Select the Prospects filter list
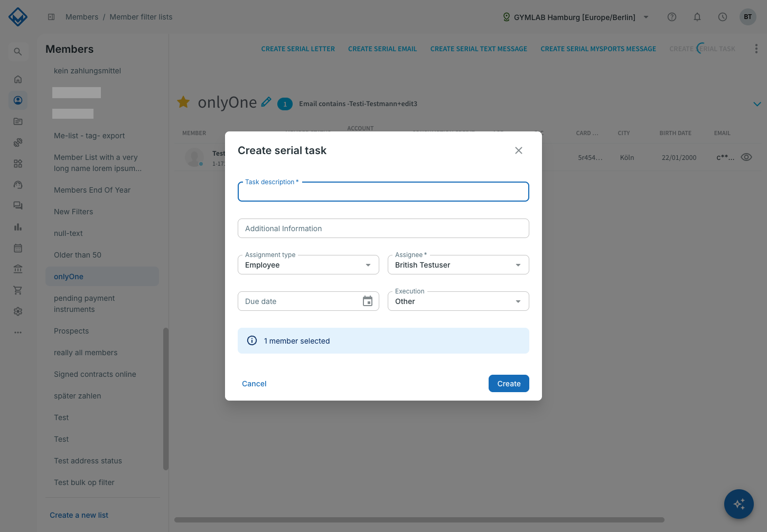 pos(71,331)
